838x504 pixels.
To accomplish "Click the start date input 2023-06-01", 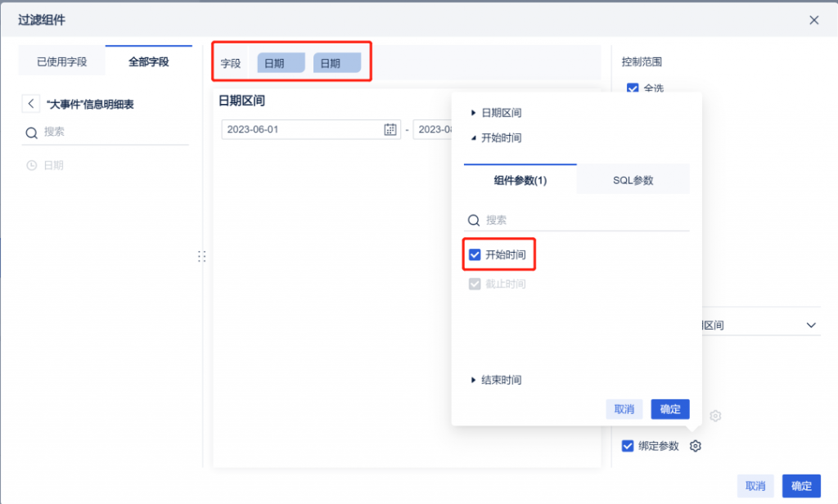I will pyautogui.click(x=311, y=129).
